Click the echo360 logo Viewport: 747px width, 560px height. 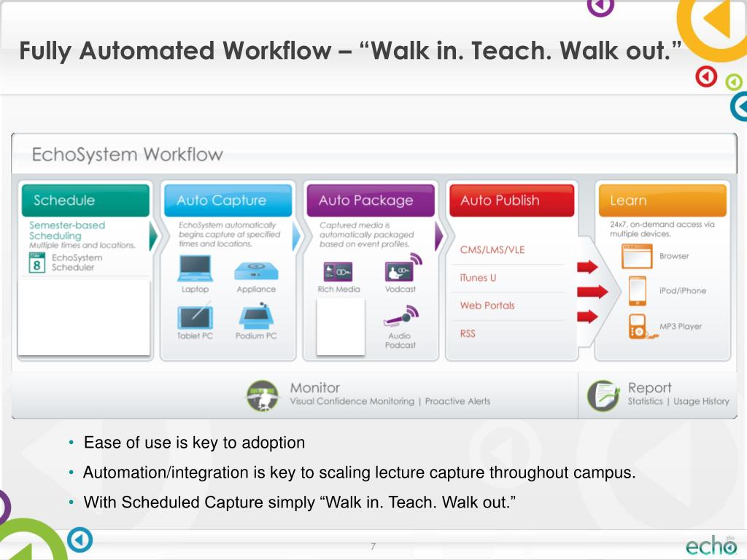click(x=711, y=545)
